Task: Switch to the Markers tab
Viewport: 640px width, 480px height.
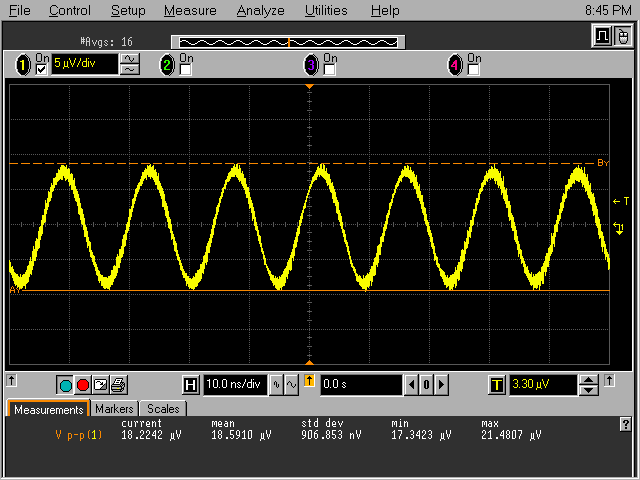Action: 114,409
